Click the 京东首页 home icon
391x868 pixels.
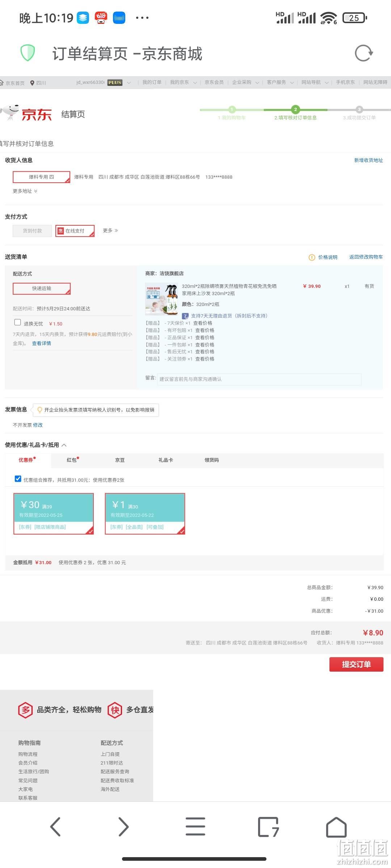pyautogui.click(x=2, y=83)
